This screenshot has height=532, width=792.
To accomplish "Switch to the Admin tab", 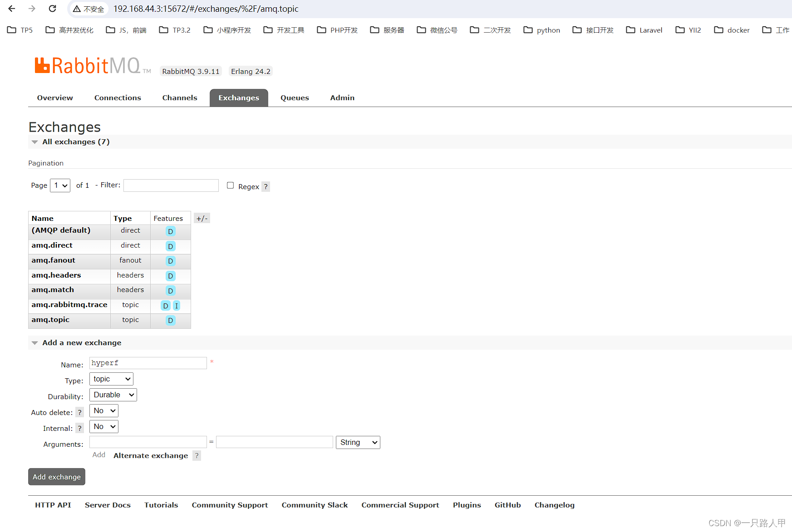I will (x=342, y=98).
